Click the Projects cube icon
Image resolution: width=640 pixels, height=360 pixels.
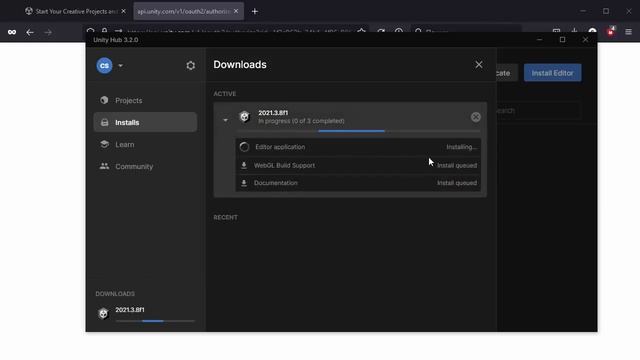point(104,100)
